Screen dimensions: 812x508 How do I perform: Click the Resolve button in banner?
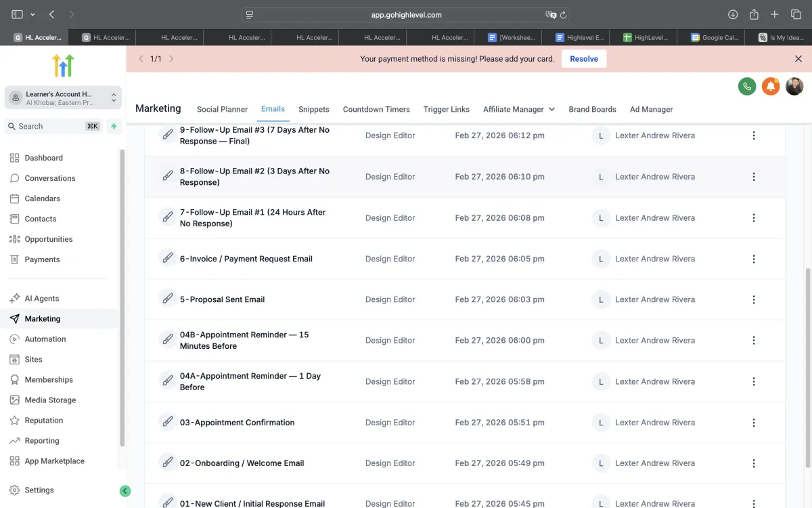(583, 59)
